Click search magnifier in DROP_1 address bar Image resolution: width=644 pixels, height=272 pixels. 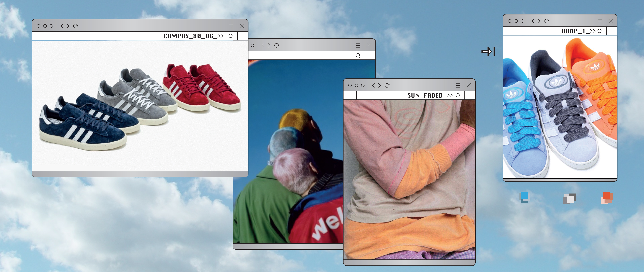[599, 31]
